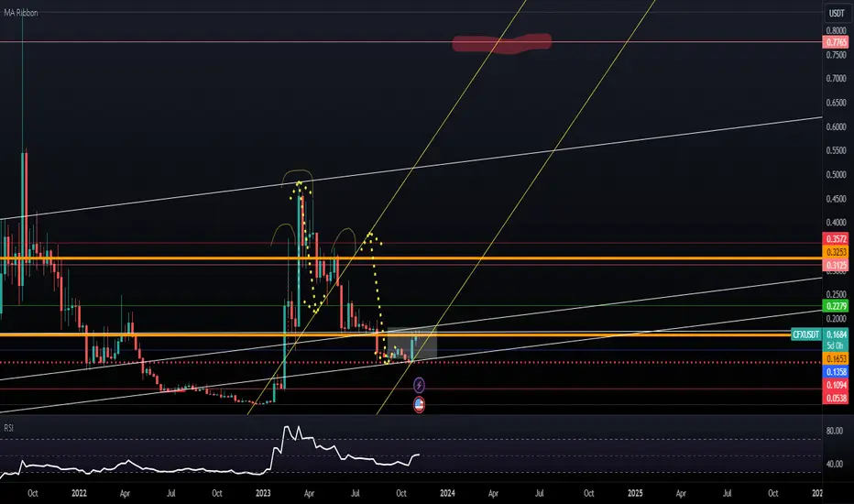Click the 5d 0h bar countdown label
This screenshot has height=504, width=854.
[836, 345]
